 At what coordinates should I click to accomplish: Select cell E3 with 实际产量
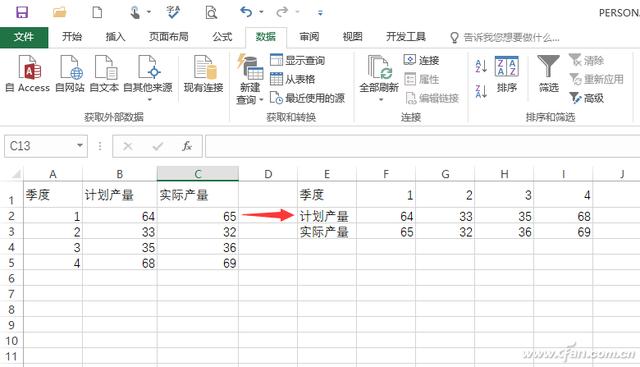pyautogui.click(x=327, y=232)
